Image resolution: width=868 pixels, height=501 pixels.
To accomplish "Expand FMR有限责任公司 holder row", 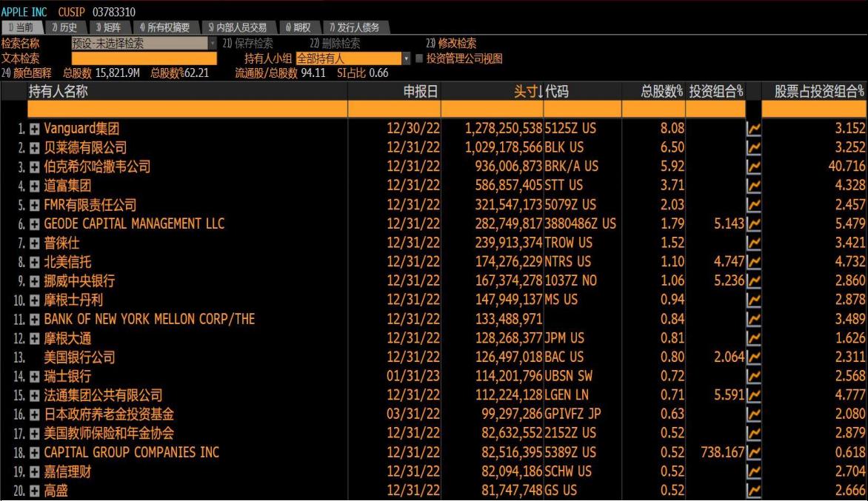I will [34, 205].
